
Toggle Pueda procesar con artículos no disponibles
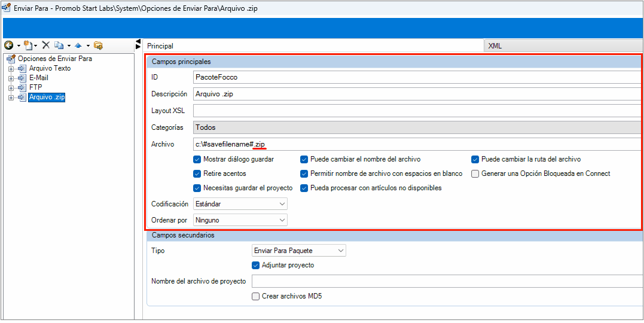click(x=304, y=188)
